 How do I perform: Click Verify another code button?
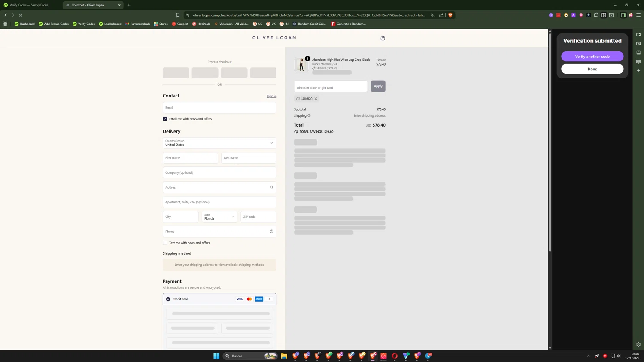(x=592, y=57)
